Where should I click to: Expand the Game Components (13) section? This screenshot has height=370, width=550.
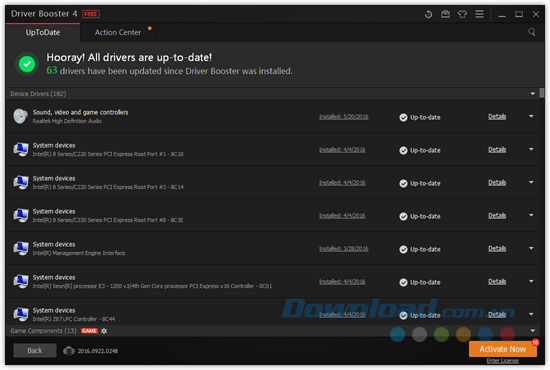click(533, 331)
